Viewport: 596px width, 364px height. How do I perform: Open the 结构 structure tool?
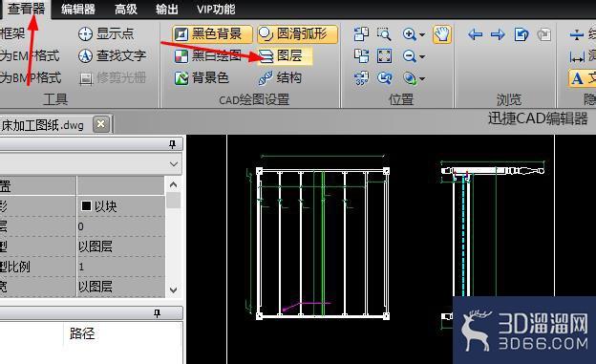[280, 78]
